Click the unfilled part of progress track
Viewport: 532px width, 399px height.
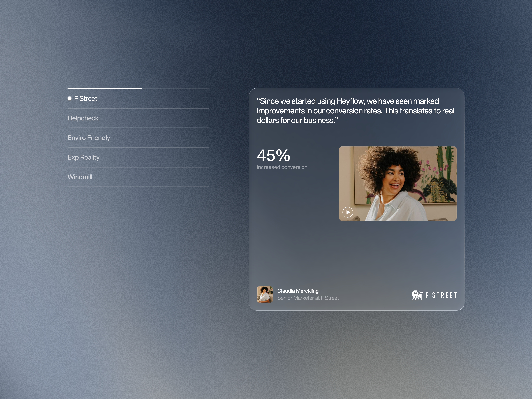(x=176, y=88)
